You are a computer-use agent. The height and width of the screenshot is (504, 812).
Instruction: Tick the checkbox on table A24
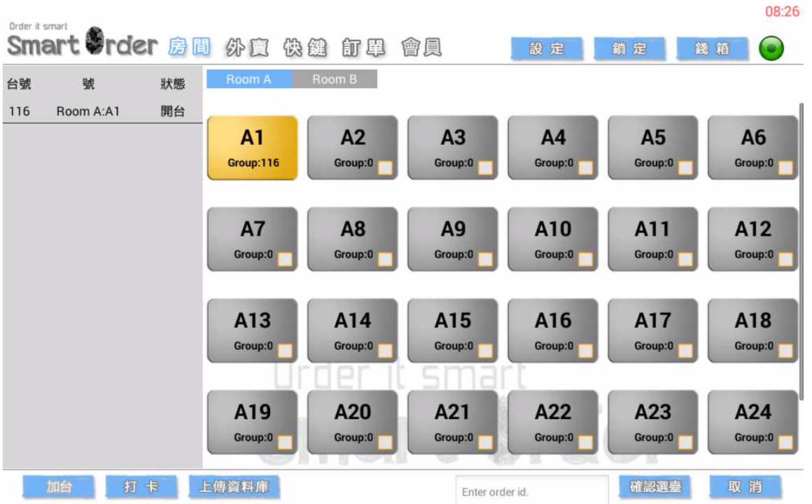coord(785,442)
